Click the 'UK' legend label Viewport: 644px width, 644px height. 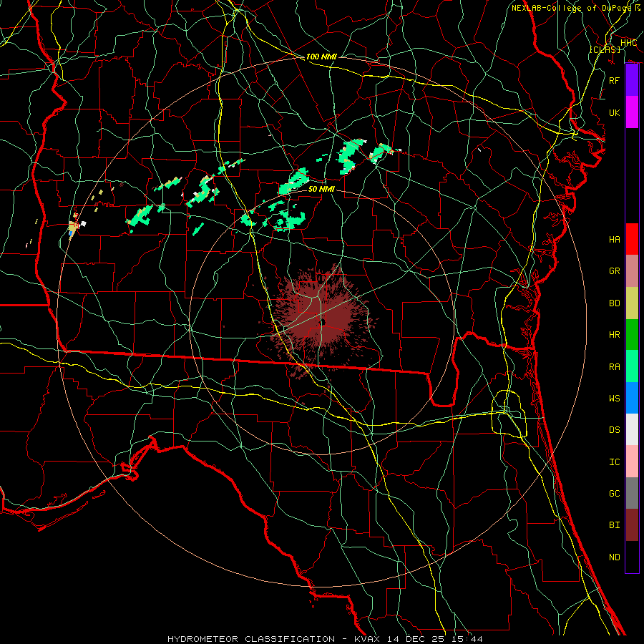[615, 112]
